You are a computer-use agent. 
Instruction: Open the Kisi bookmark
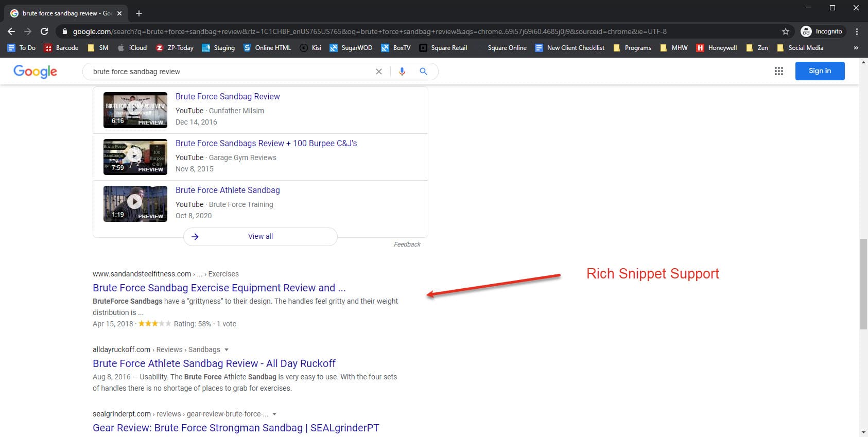[x=310, y=48]
